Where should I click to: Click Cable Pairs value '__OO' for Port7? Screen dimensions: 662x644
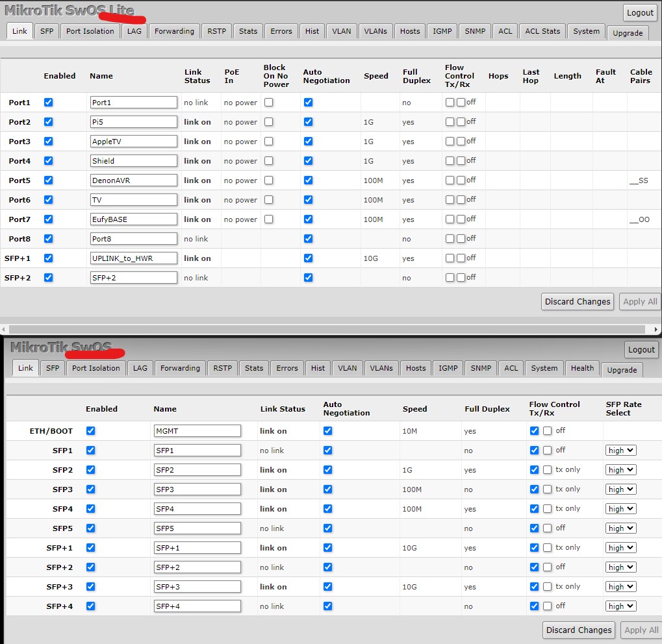pyautogui.click(x=639, y=219)
